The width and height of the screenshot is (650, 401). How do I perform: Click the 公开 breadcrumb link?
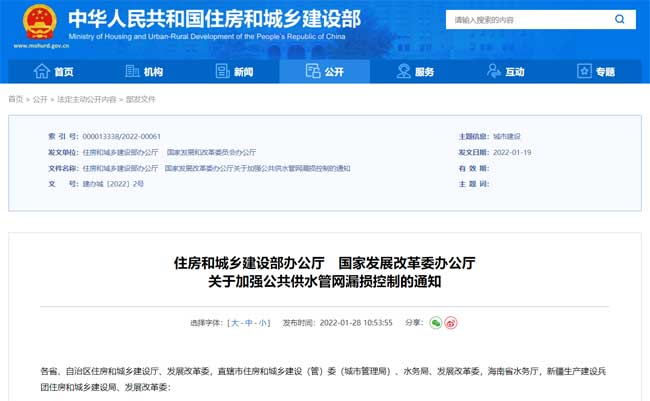tap(40, 100)
